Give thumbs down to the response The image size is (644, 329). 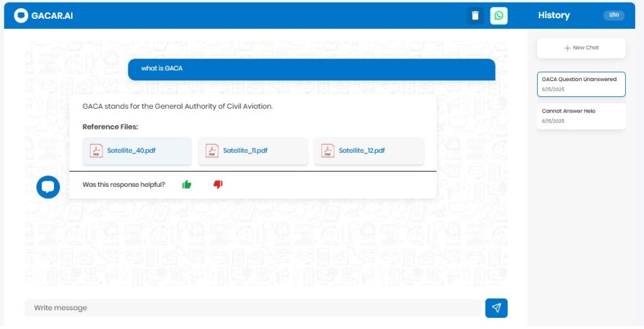coord(218,184)
